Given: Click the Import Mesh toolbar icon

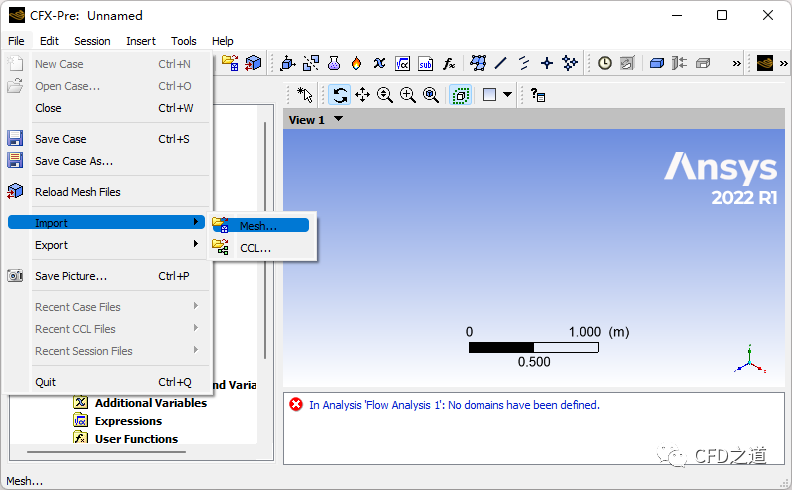Looking at the screenshot, I should (230, 63).
